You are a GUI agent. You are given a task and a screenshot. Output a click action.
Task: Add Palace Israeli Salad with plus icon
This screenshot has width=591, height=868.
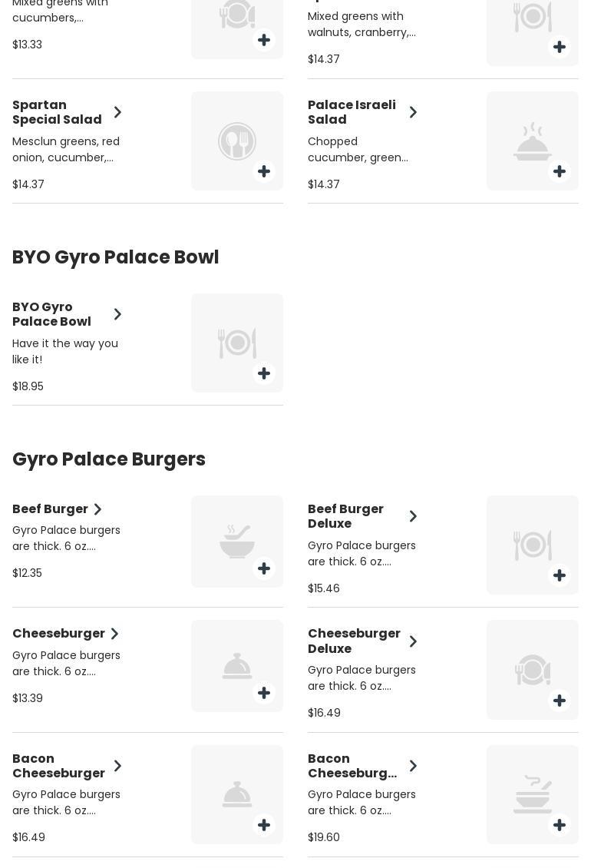(x=560, y=171)
